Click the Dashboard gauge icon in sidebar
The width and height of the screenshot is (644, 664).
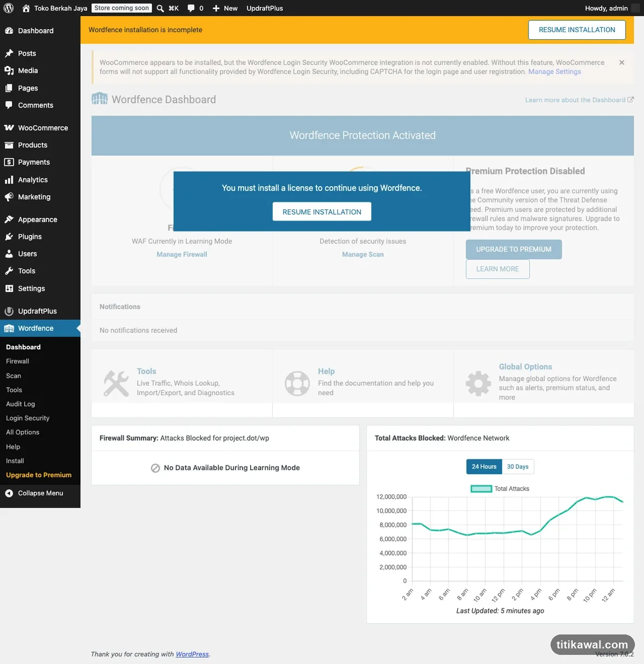point(9,31)
